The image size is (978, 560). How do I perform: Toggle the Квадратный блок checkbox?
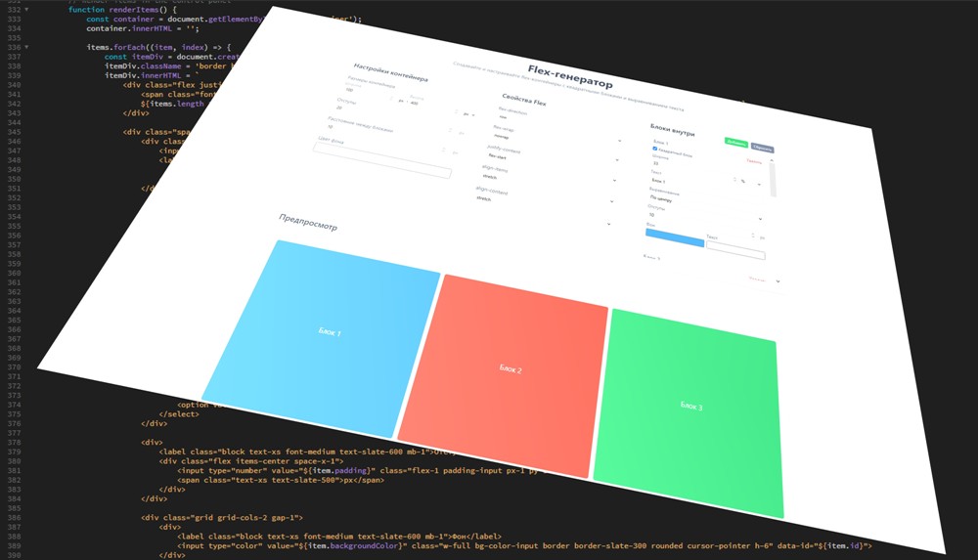click(x=655, y=149)
